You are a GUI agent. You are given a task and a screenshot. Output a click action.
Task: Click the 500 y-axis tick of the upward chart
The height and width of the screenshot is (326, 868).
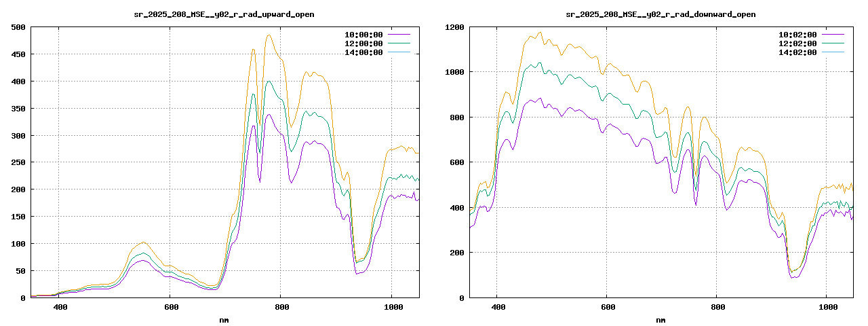pyautogui.click(x=19, y=27)
